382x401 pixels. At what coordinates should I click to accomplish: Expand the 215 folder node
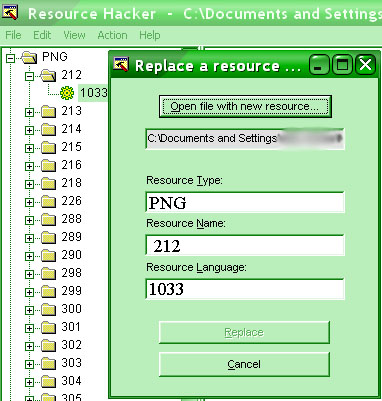29,148
